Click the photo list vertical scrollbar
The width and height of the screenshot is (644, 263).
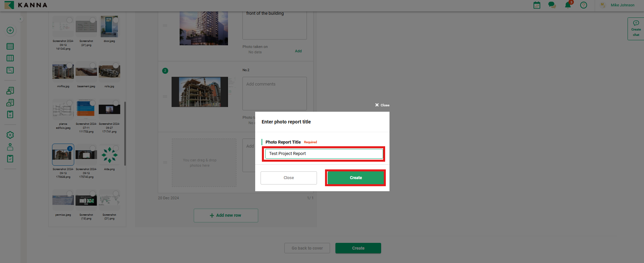tap(125, 134)
